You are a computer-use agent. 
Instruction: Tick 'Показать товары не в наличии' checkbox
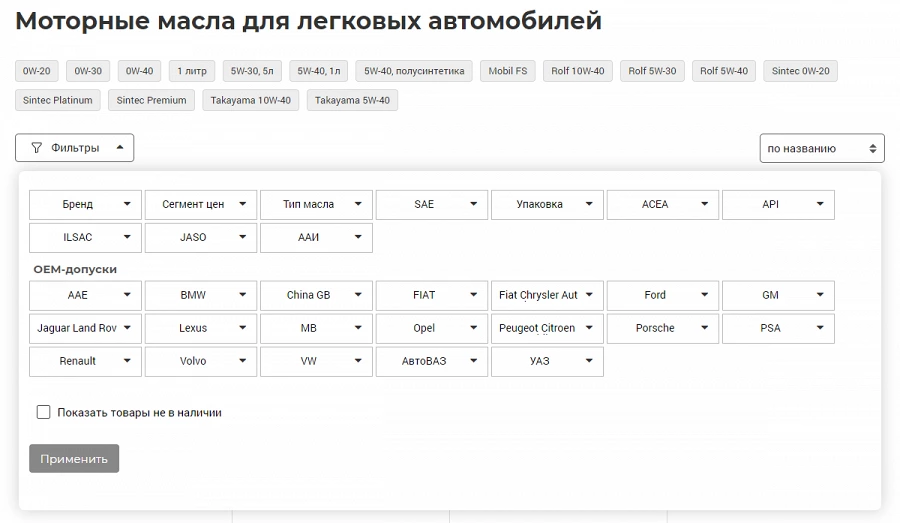tap(43, 412)
